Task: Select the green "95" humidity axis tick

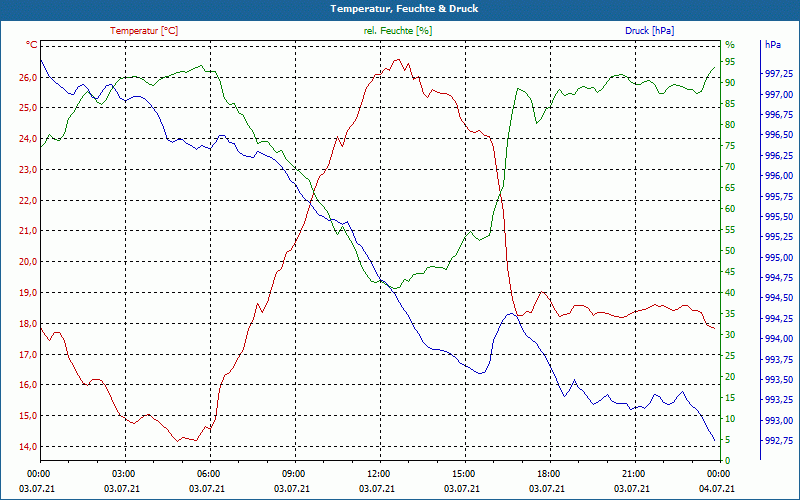Action: [730, 62]
